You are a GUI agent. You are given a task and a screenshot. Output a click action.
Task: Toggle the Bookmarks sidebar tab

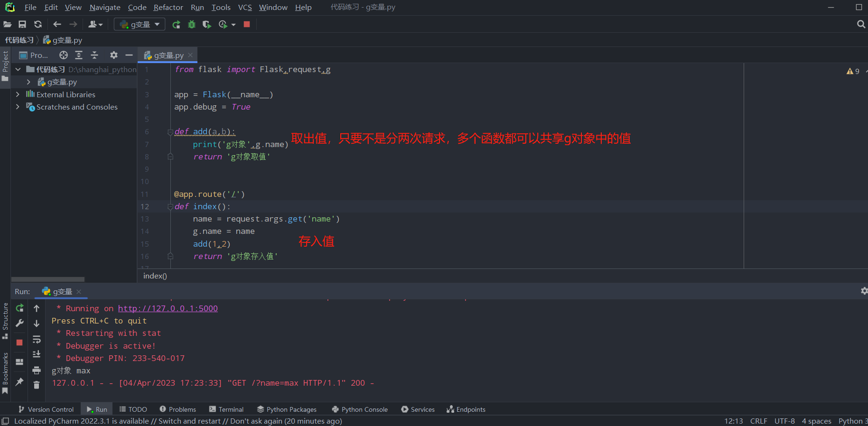(5, 373)
